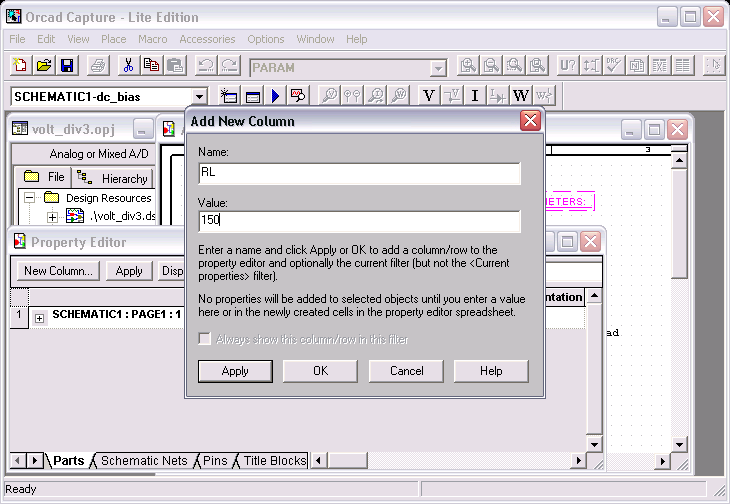The image size is (730, 504).
Task: Toggle power display on selected part
Action: (544, 95)
